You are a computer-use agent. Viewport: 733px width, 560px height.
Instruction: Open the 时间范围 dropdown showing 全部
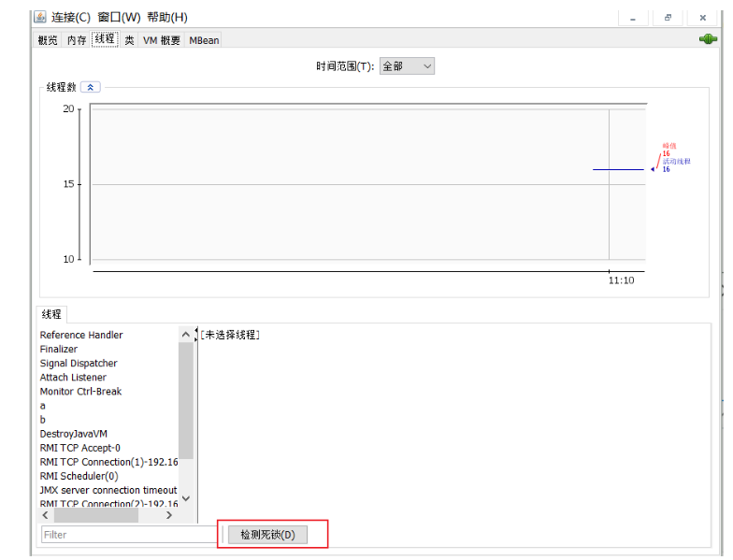407,66
